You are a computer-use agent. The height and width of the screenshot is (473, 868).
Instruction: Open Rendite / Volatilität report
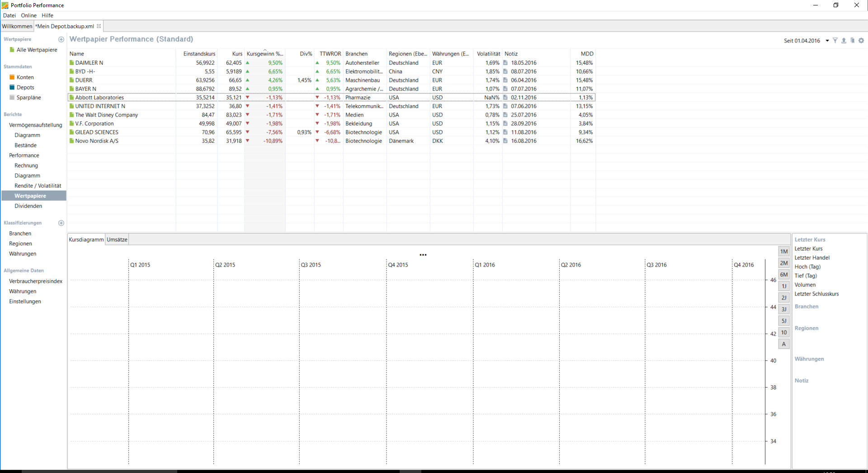click(38, 186)
